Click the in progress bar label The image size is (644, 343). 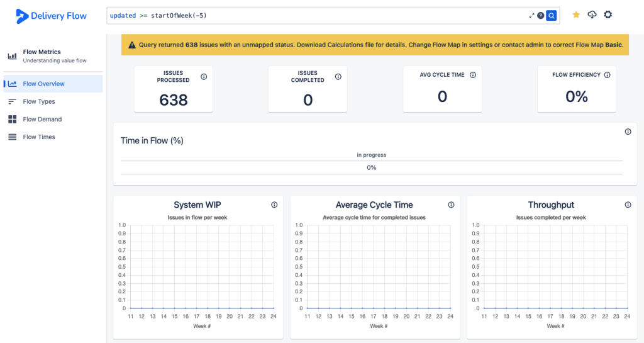coord(371,155)
